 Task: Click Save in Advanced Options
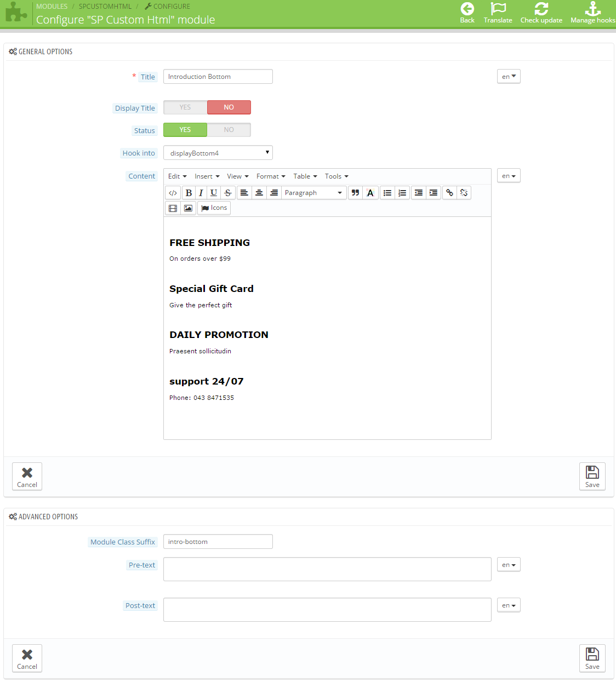tap(592, 658)
